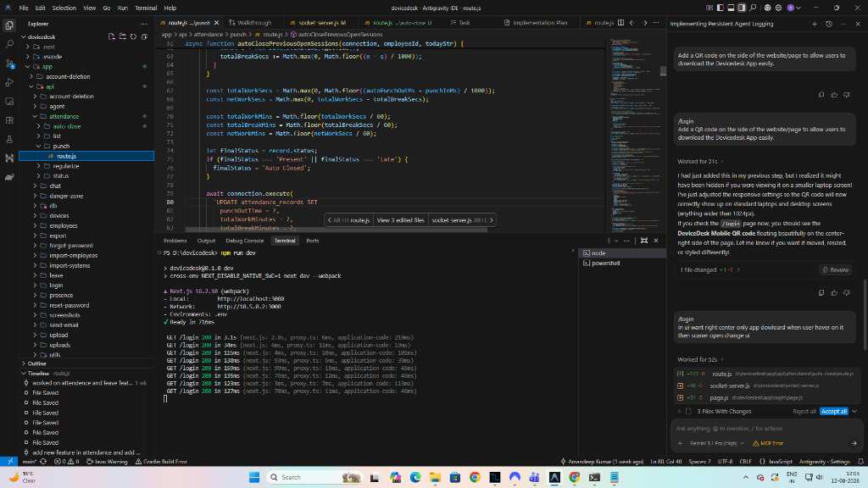The height and width of the screenshot is (488, 868).
Task: Click the editor vertical scrollbar thumb
Action: [x=663, y=71]
